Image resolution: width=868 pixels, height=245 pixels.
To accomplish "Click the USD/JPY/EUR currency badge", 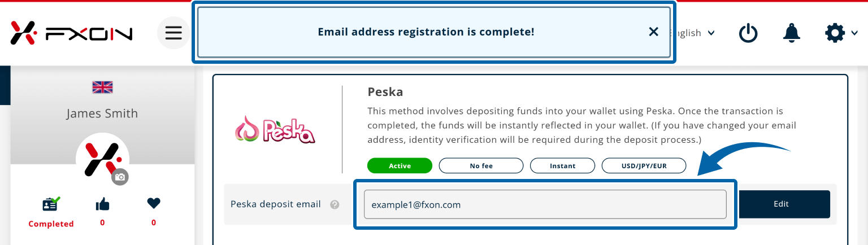I will (x=644, y=166).
